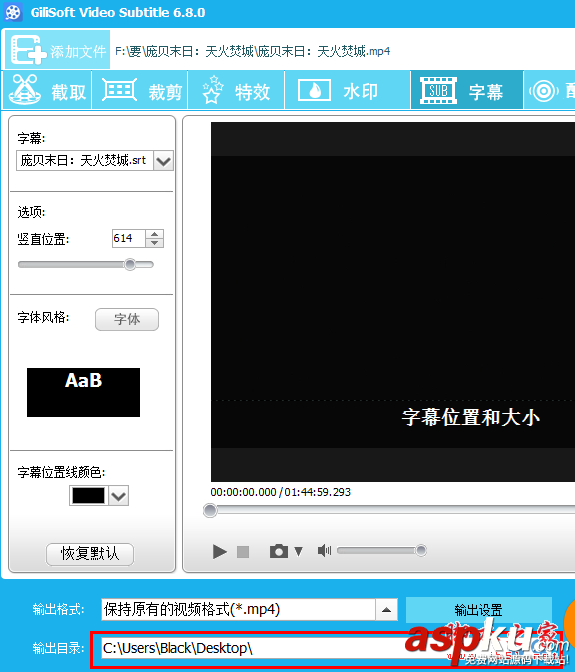Expand the output format list arrow
The image size is (575, 672).
click(386, 609)
